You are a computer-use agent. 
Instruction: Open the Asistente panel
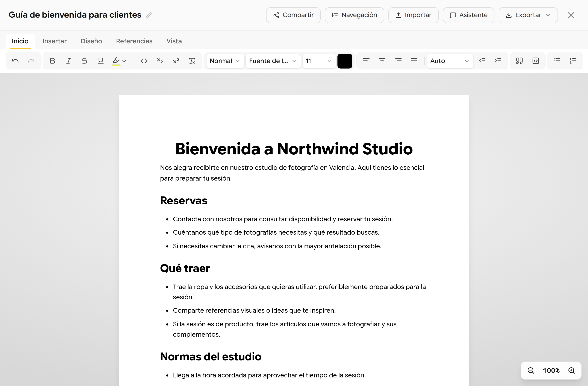(x=468, y=15)
